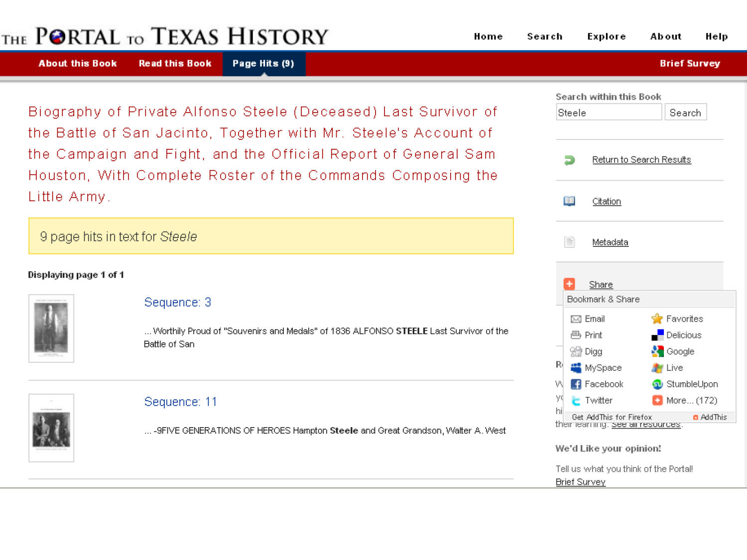
Task: Follow the Return to Search Results link
Action: (641, 159)
